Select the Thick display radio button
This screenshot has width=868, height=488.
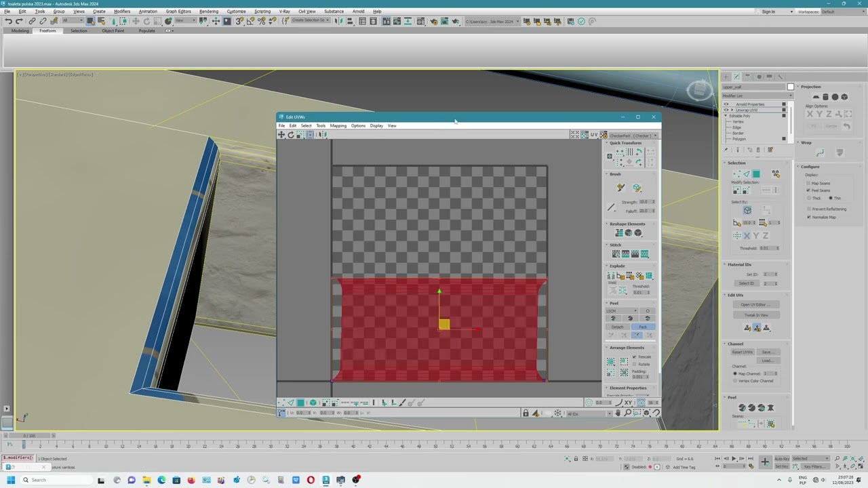pos(808,198)
